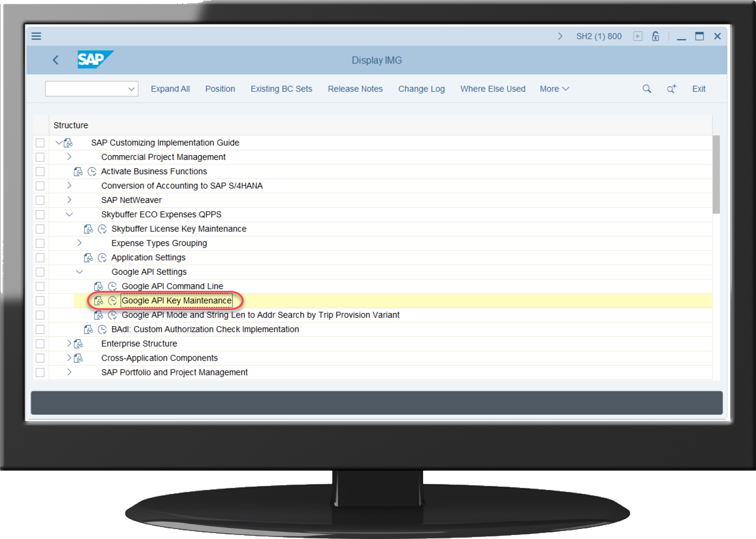Open documentation icon for Application Settings
756x539 pixels.
[x=88, y=258]
